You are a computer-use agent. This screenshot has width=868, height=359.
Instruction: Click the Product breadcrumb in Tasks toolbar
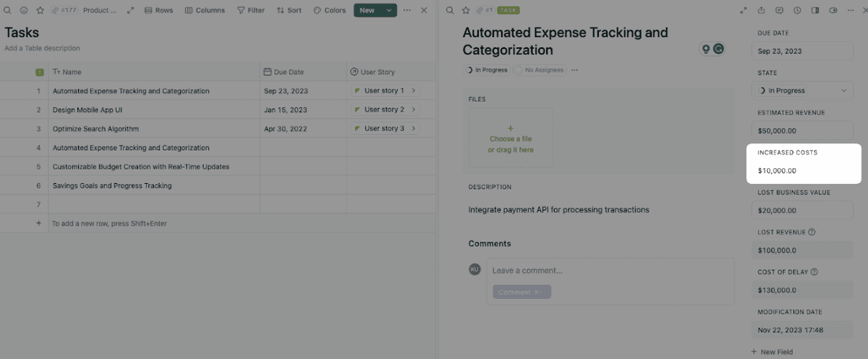coord(99,10)
